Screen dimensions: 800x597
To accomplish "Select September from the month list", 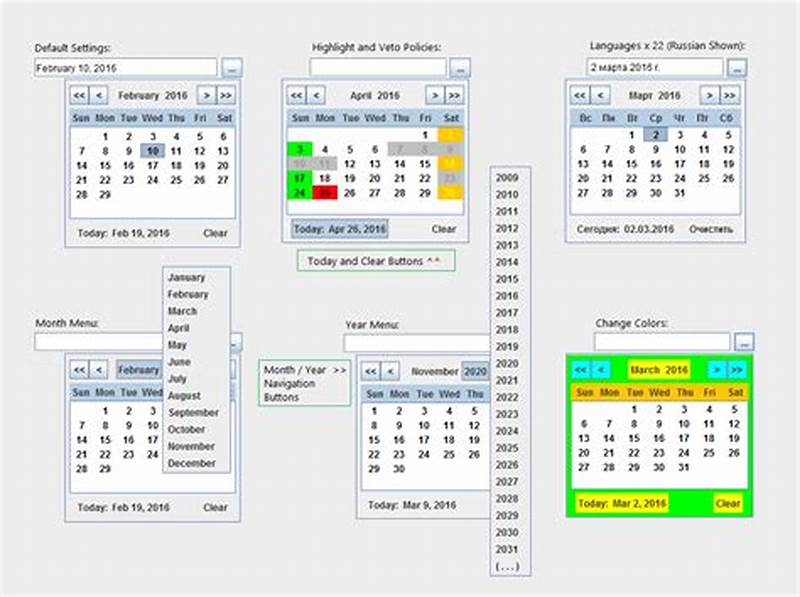I will coord(196,411).
